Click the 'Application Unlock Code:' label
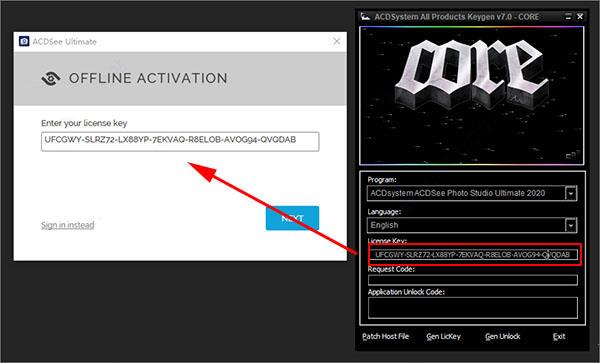Viewport: 600px width, 363px height. coord(406,292)
